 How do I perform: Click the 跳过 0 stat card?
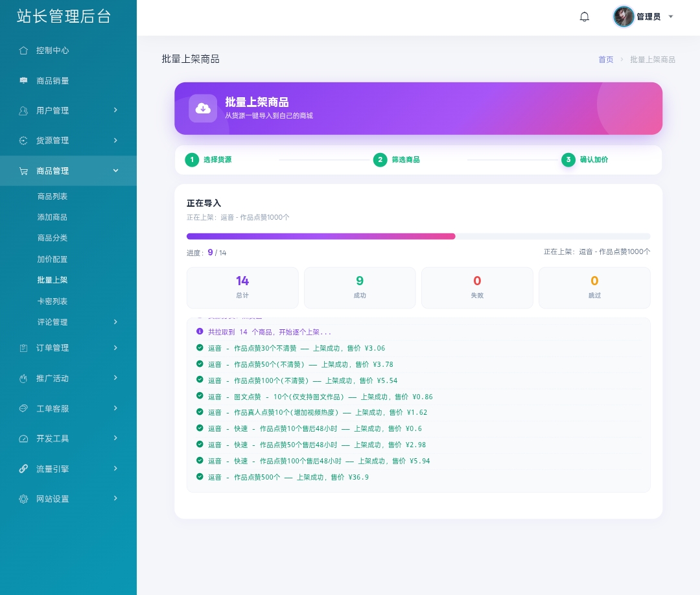[x=594, y=288]
